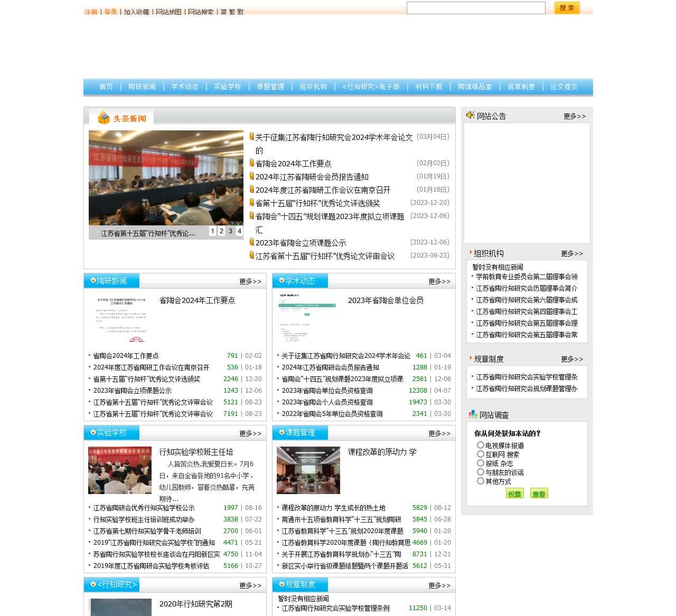The height and width of the screenshot is (616, 676).
Task: Click the bar chart icon beside 网站调查
Action: coord(473,414)
